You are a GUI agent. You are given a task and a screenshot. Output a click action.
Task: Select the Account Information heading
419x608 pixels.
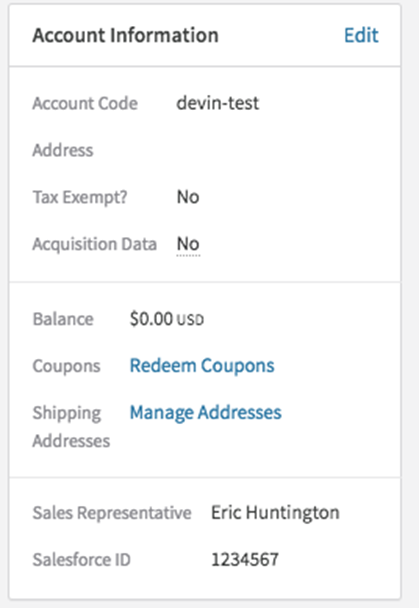[126, 35]
